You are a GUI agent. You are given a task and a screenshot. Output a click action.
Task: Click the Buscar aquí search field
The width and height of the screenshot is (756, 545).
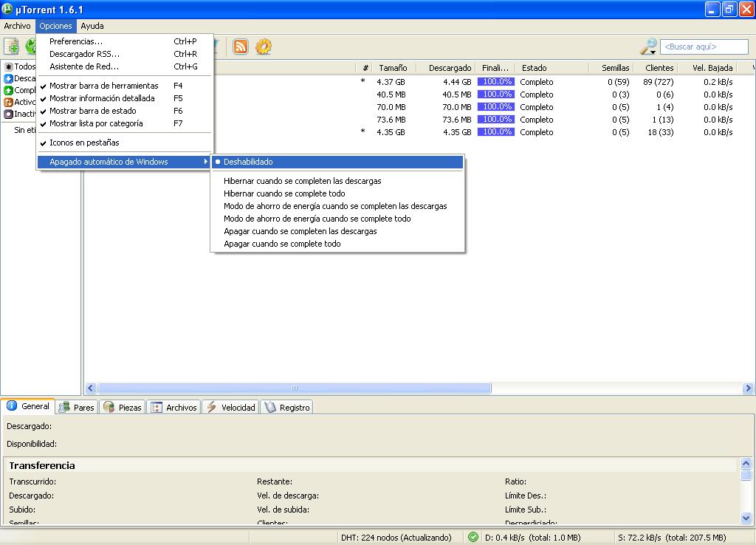pos(704,47)
